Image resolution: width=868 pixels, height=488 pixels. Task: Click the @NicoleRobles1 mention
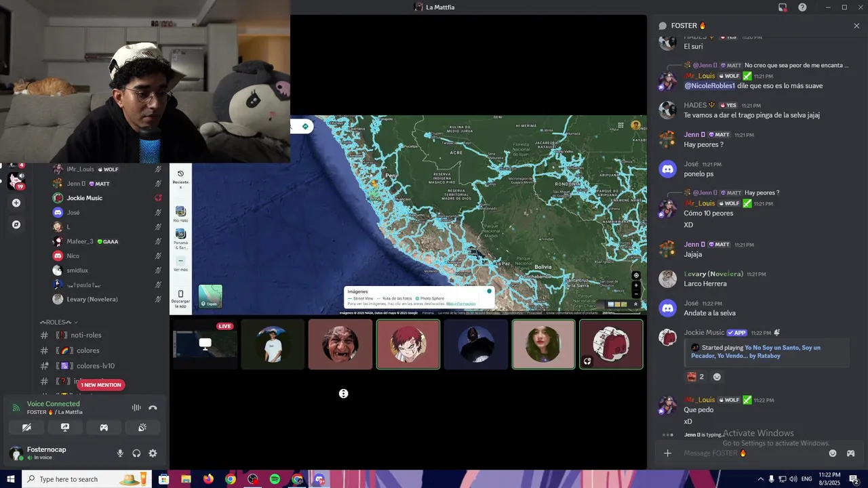(709, 86)
